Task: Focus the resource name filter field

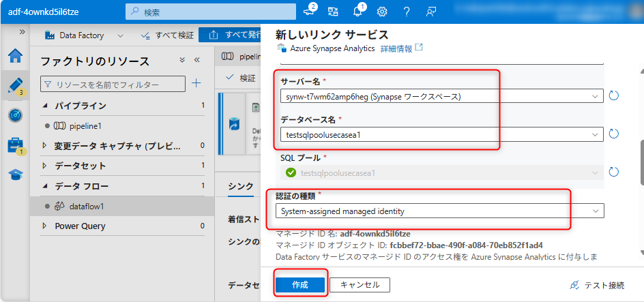Action: (x=113, y=84)
